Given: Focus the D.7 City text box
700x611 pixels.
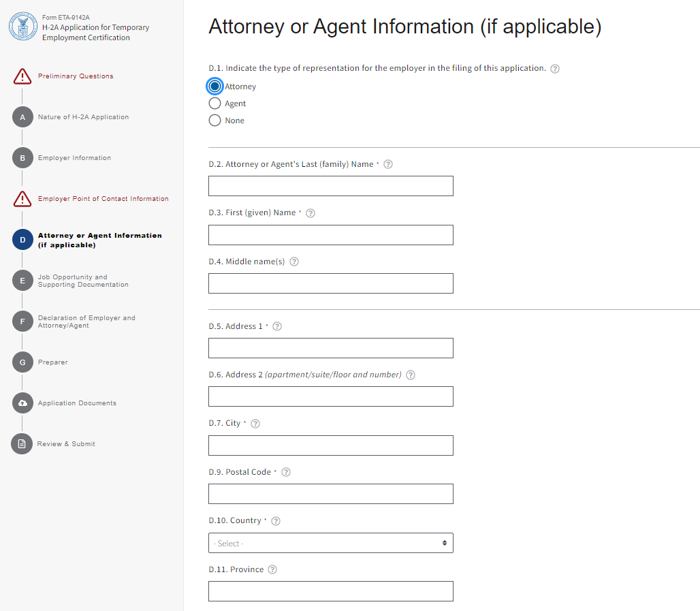Looking at the screenshot, I should coord(330,445).
